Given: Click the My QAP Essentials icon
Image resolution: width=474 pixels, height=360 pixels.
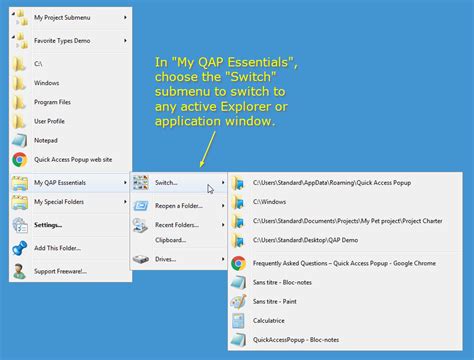Looking at the screenshot, I should click(x=20, y=183).
